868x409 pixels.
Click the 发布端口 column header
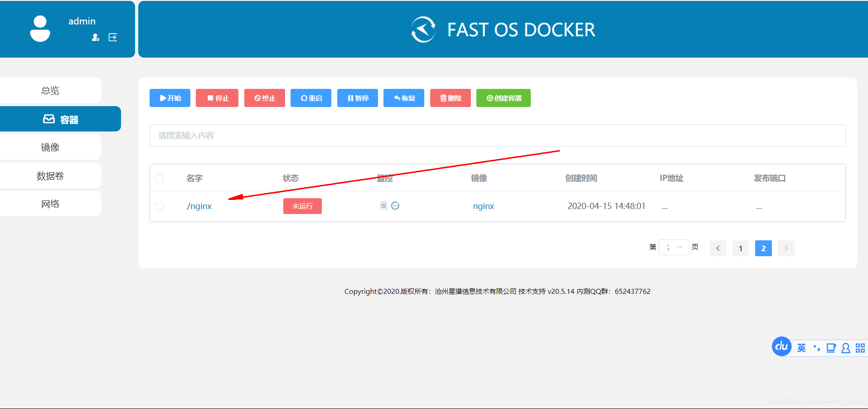pos(770,178)
